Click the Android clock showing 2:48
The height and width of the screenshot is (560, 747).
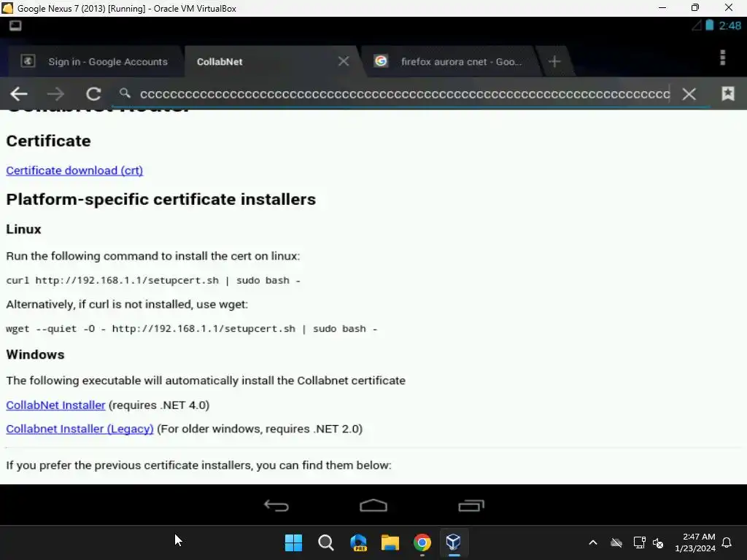[x=729, y=26]
